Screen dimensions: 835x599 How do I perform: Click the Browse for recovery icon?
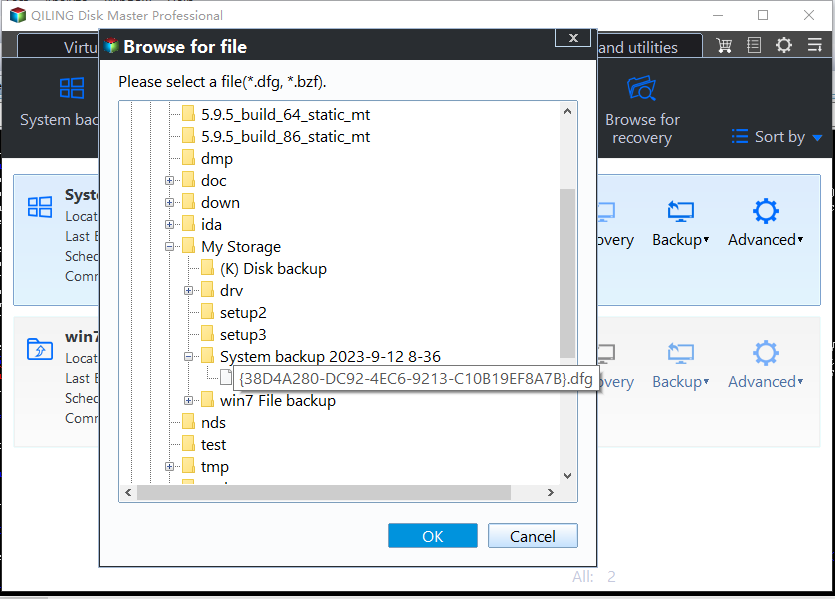coord(641,88)
